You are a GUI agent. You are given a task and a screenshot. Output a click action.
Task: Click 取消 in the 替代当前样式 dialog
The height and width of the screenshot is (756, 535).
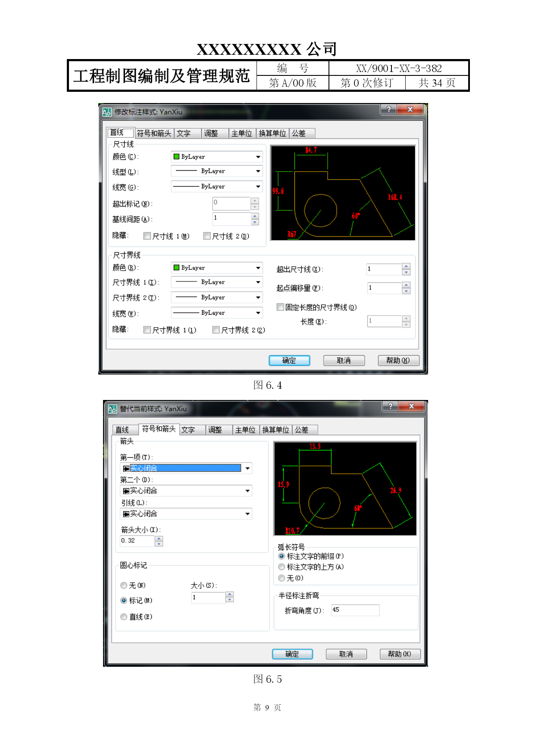(346, 654)
